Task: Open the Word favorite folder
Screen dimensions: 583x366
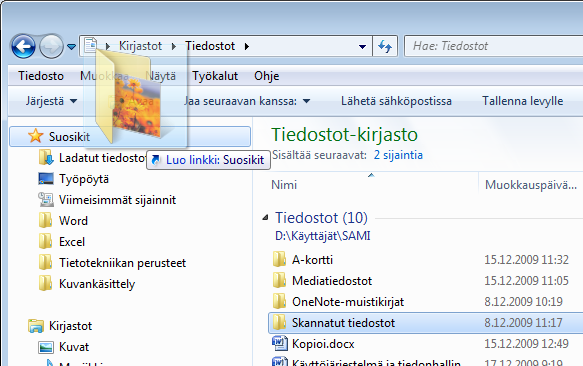Action: [x=73, y=221]
